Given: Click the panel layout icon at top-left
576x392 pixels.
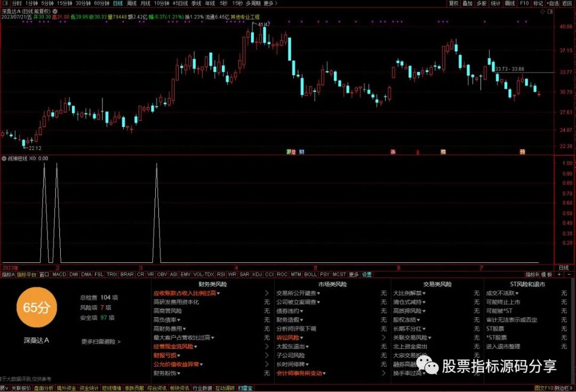Looking at the screenshot, I should 5,3.
